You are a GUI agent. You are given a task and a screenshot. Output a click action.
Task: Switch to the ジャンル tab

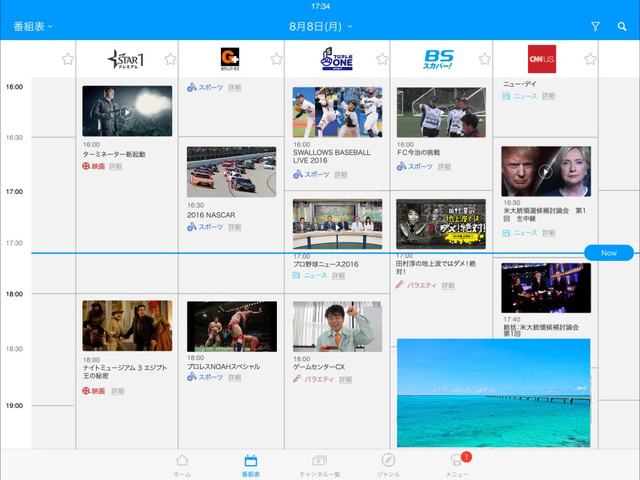(389, 464)
